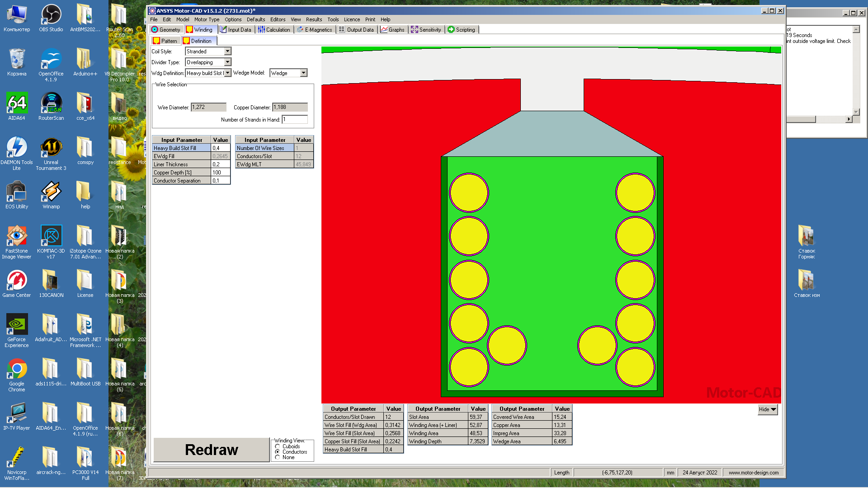Click the Wedge Area output row
Viewport: 868px width, 488px height.
(532, 441)
